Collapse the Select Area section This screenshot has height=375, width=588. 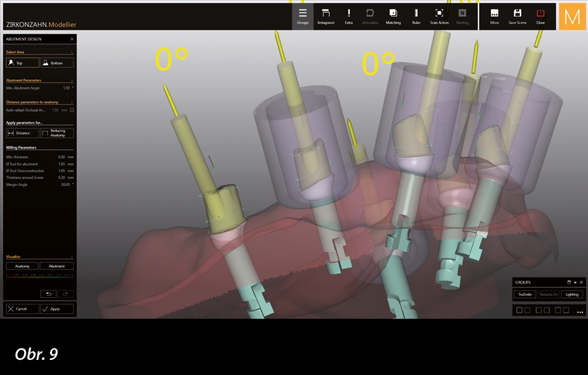point(72,52)
